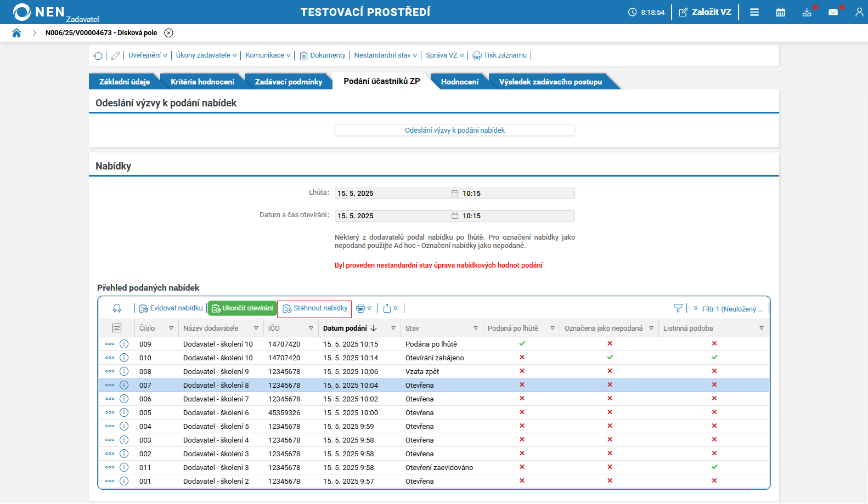Switch to the Hodnocení tab
This screenshot has height=504, width=868.
tap(459, 82)
